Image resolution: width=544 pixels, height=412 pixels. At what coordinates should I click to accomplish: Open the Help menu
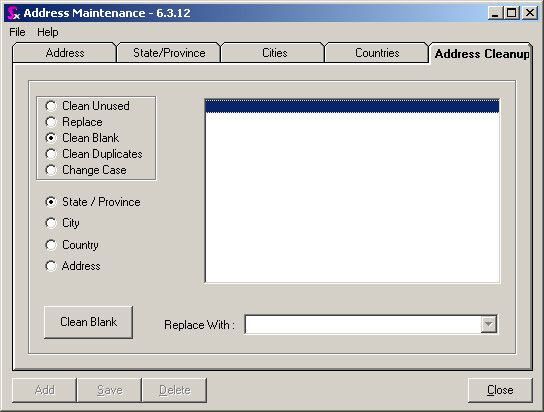click(48, 32)
